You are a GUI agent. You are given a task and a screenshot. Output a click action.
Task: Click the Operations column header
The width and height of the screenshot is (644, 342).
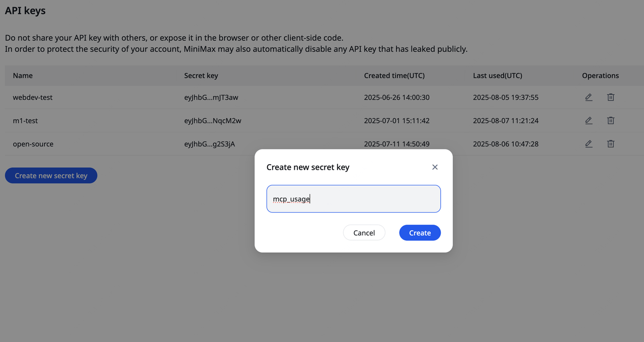click(600, 75)
